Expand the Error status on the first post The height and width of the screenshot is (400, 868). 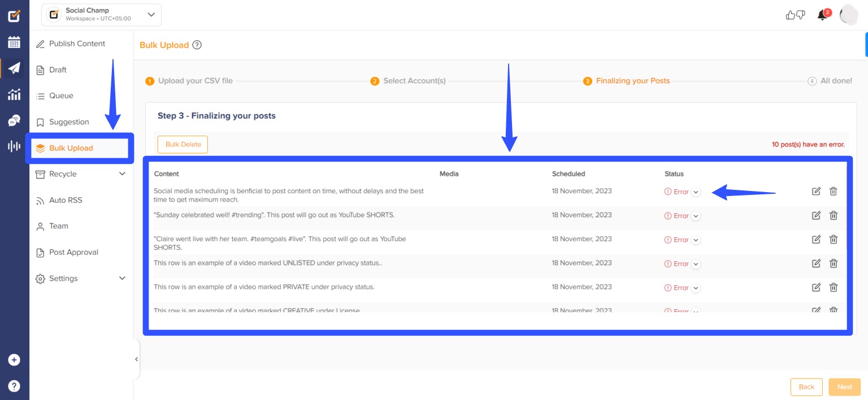coord(696,192)
